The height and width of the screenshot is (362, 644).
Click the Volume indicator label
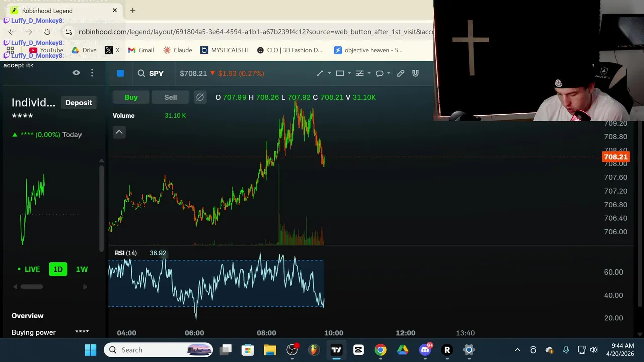click(x=123, y=116)
